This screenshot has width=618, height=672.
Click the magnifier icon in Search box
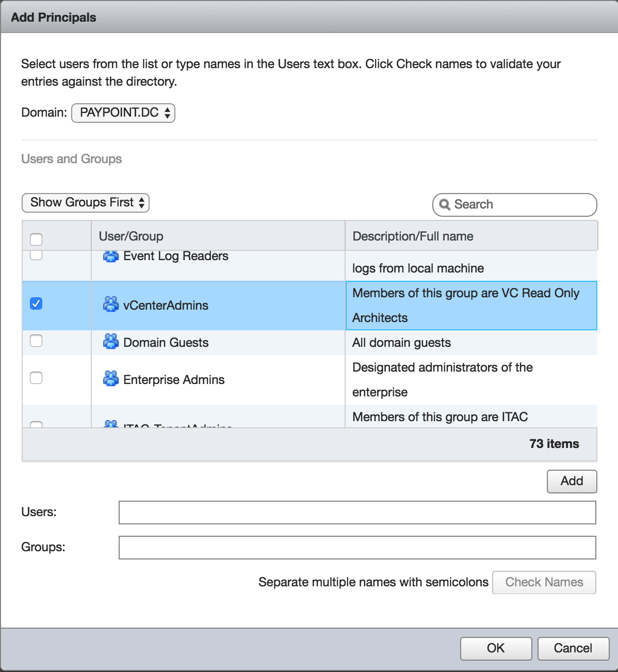coord(445,205)
